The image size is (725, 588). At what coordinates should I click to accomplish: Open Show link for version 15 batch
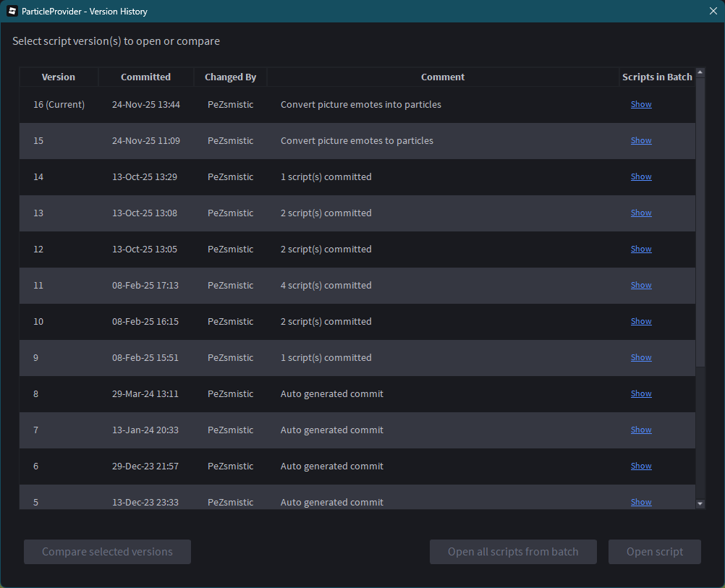[641, 140]
